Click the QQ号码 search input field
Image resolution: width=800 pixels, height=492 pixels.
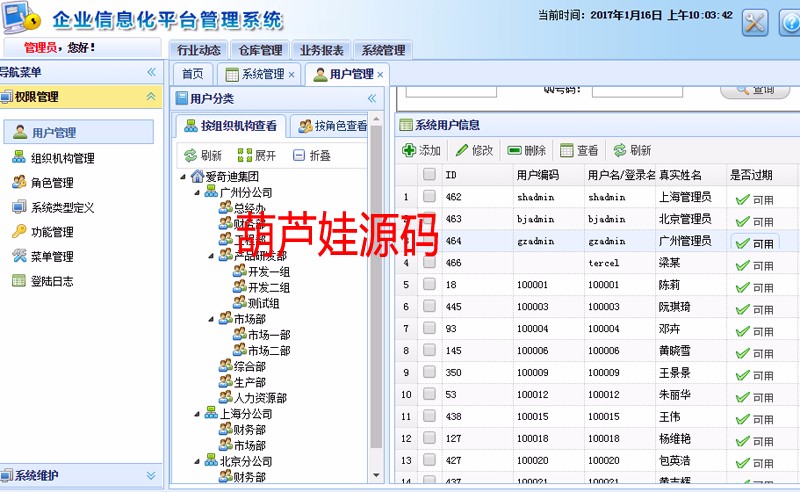tap(637, 91)
